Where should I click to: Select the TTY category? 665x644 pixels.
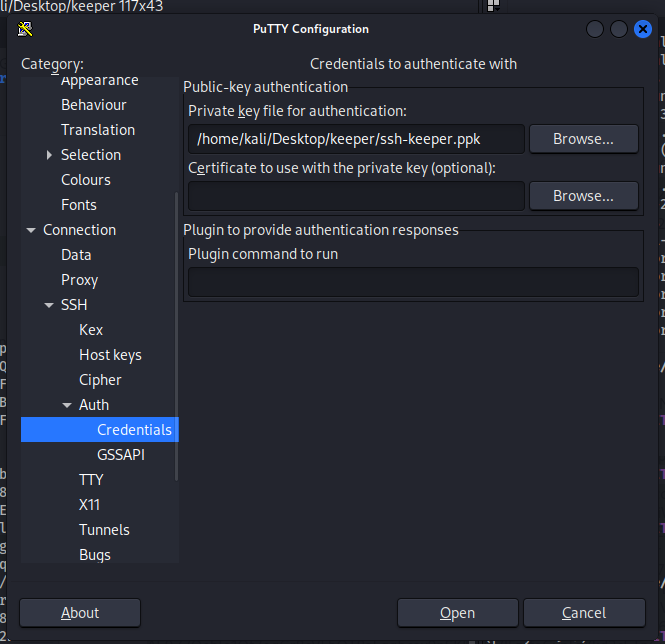(91, 480)
